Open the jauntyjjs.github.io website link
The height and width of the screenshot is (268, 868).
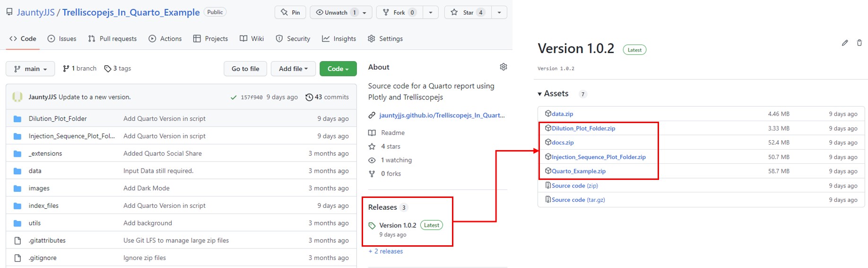coord(442,115)
